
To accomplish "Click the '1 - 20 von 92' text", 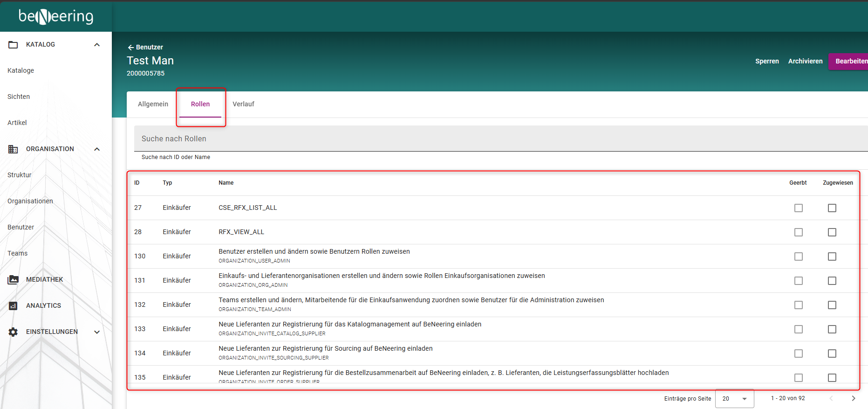I will (788, 398).
